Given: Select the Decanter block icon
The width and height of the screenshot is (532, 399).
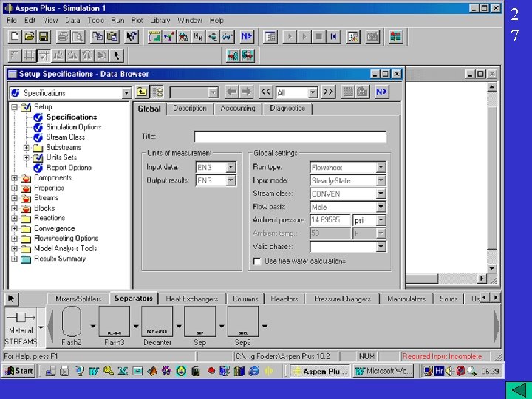Looking at the screenshot, I should coord(156,323).
